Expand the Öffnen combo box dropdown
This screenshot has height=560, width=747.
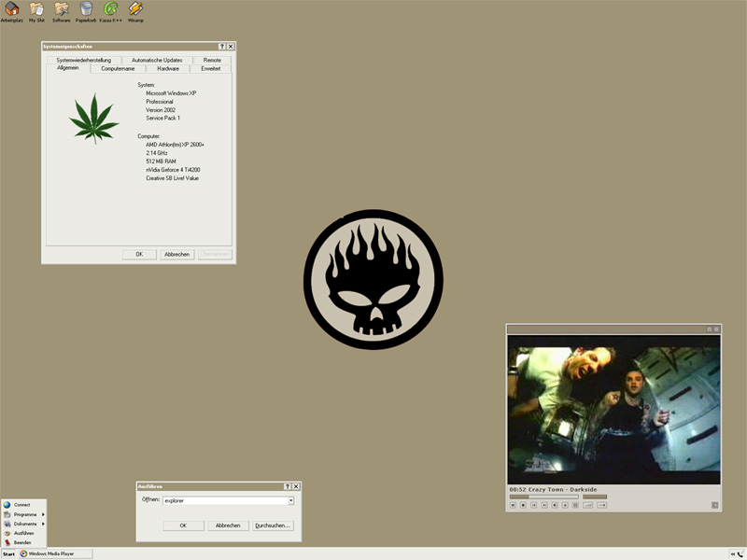(x=291, y=501)
